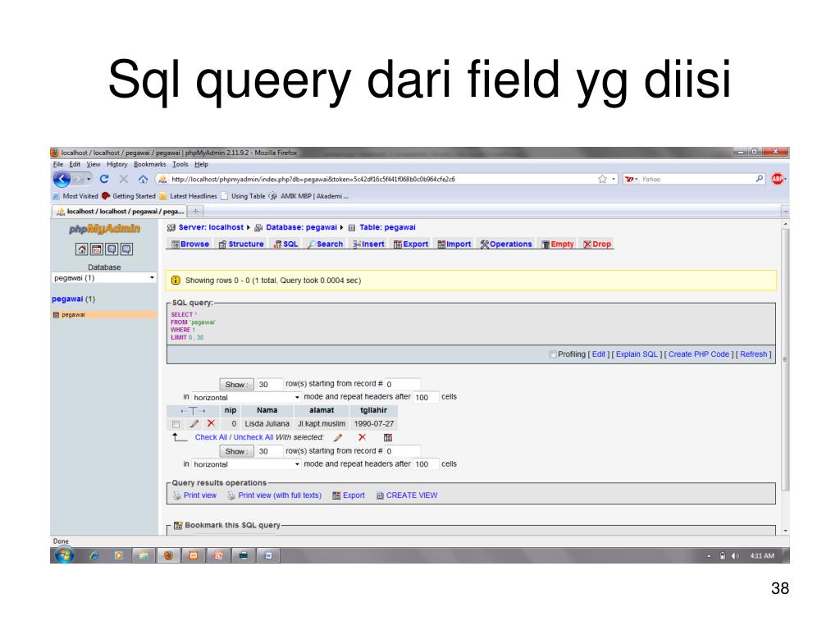Switch to the Operations tab
840x630 pixels.
click(506, 244)
